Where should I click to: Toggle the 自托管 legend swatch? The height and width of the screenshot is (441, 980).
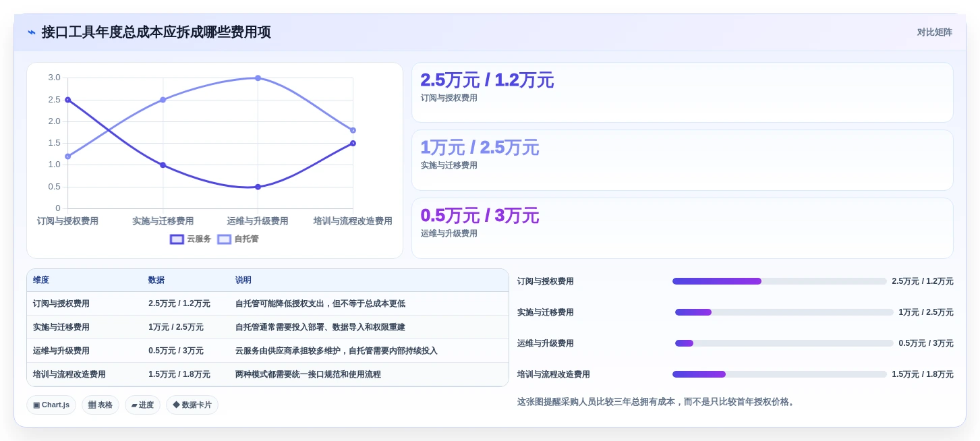[225, 239]
